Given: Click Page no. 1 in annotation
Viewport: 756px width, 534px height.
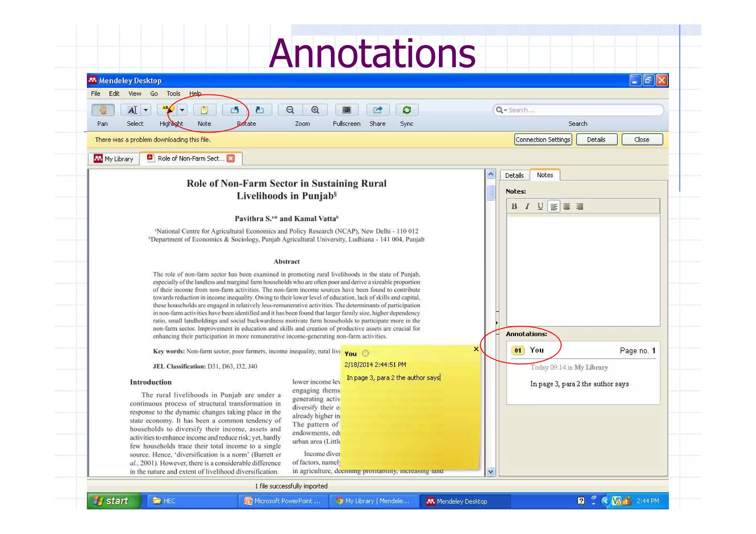Looking at the screenshot, I should click(x=638, y=351).
